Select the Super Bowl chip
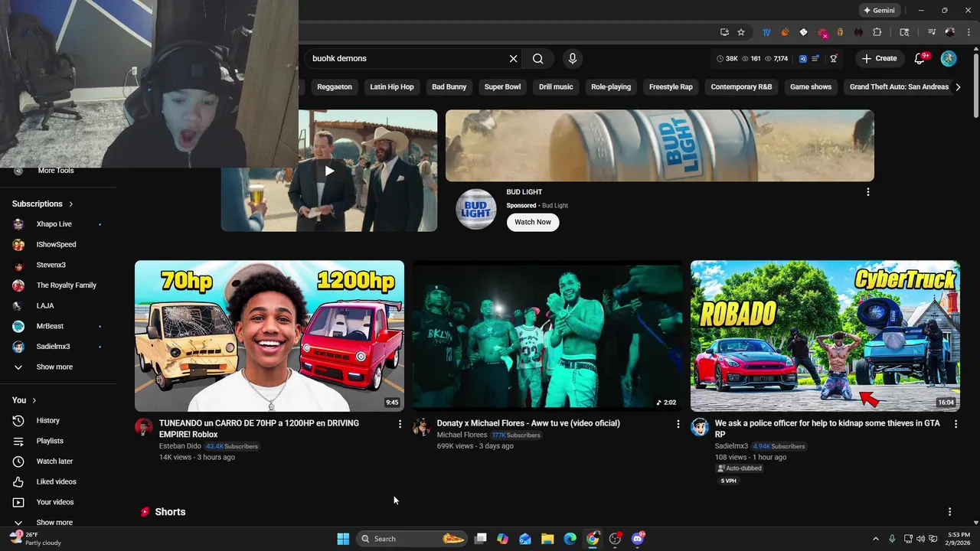Screen dimensions: 980x551 coord(502,87)
